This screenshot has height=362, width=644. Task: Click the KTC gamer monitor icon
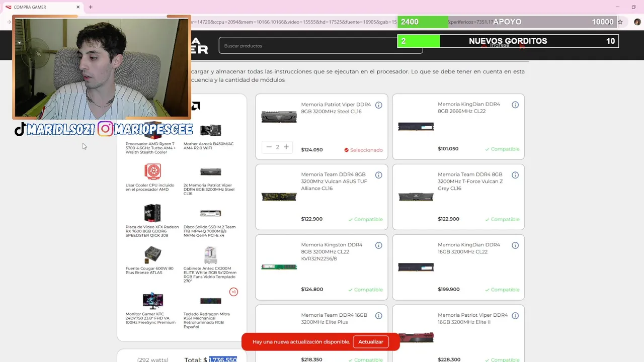(152, 301)
